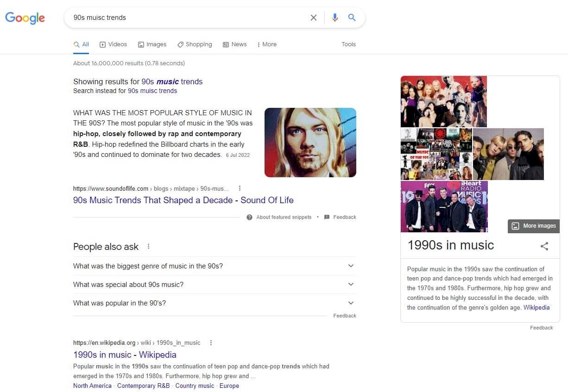Click the Google logo
This screenshot has height=392, width=568.
click(x=25, y=18)
